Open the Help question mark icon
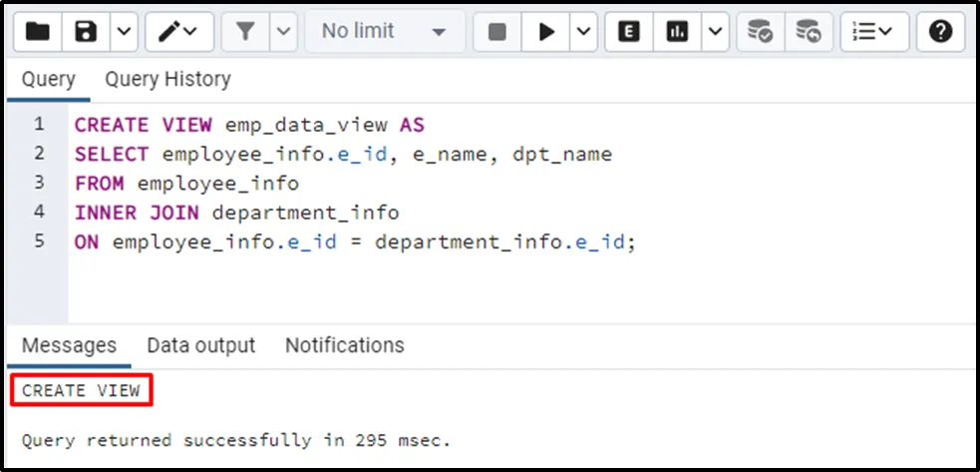 point(940,32)
